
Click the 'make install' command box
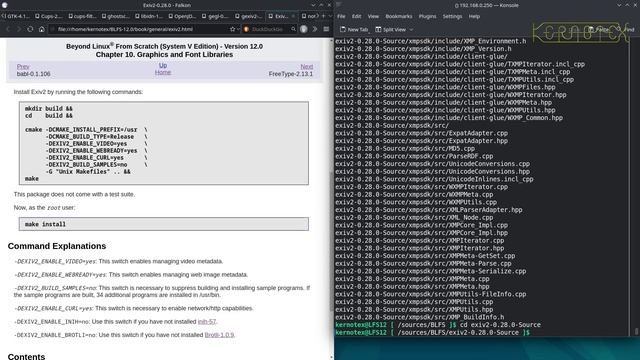pyautogui.click(x=164, y=224)
